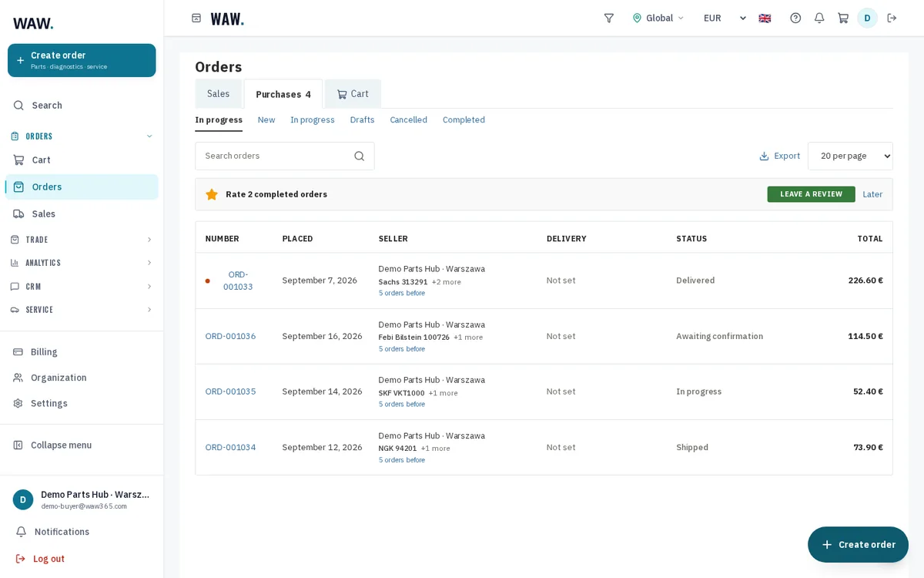Open the filter funnel icon in header
The width and height of the screenshot is (924, 578).
[x=609, y=18]
